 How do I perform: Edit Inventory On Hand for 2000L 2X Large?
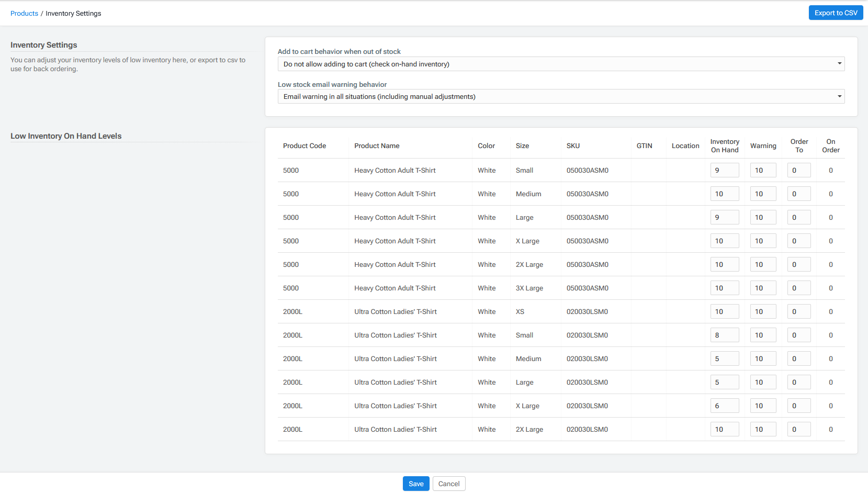tap(724, 430)
